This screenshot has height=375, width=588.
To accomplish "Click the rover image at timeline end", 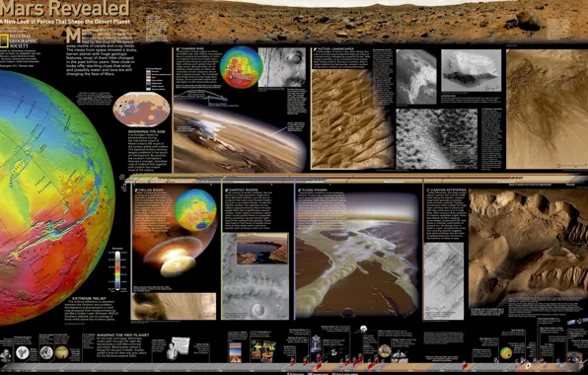I will click(x=574, y=356).
